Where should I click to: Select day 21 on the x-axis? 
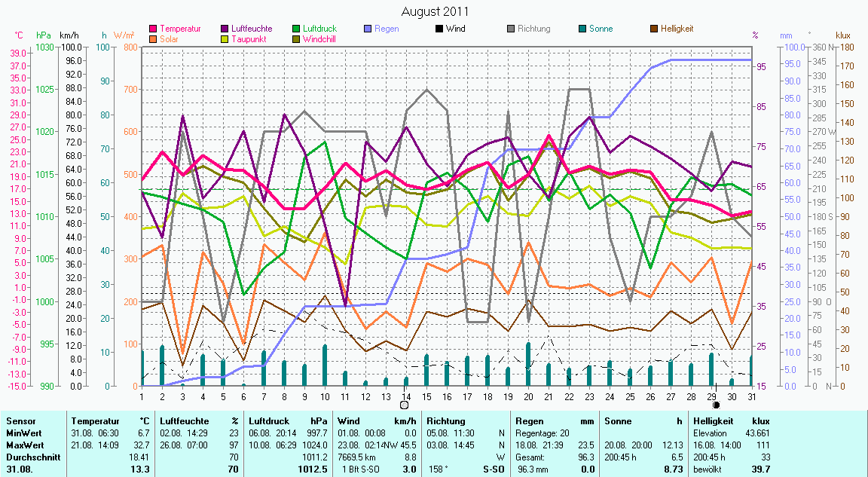(x=549, y=396)
